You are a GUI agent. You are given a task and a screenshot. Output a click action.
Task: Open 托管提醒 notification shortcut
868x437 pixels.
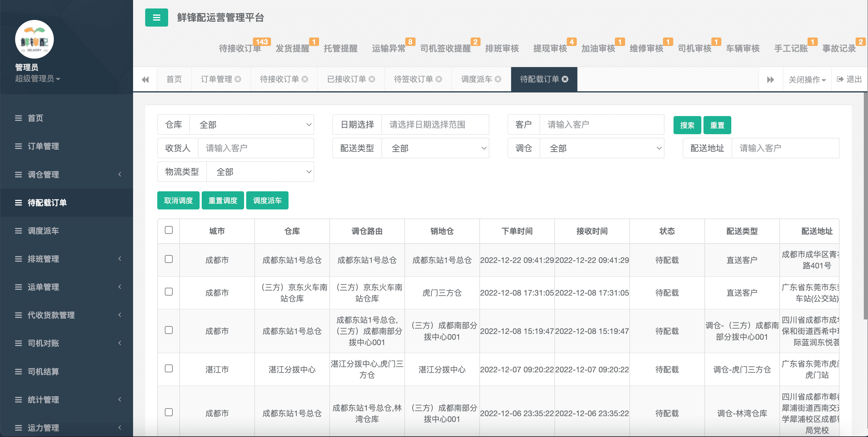coord(341,48)
